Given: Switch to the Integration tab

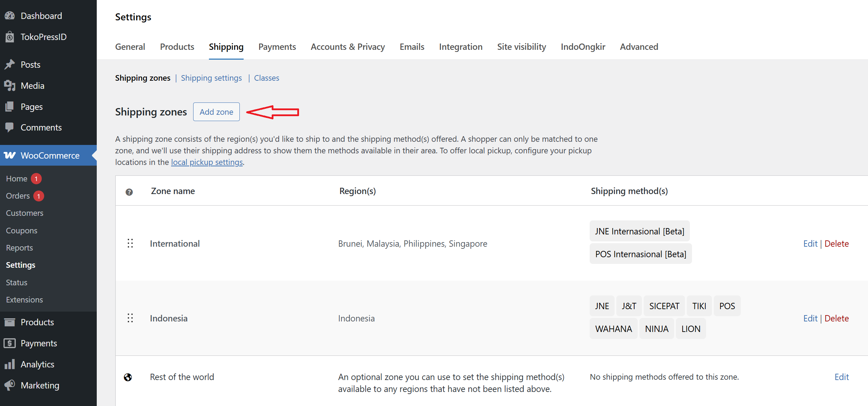Looking at the screenshot, I should [461, 47].
